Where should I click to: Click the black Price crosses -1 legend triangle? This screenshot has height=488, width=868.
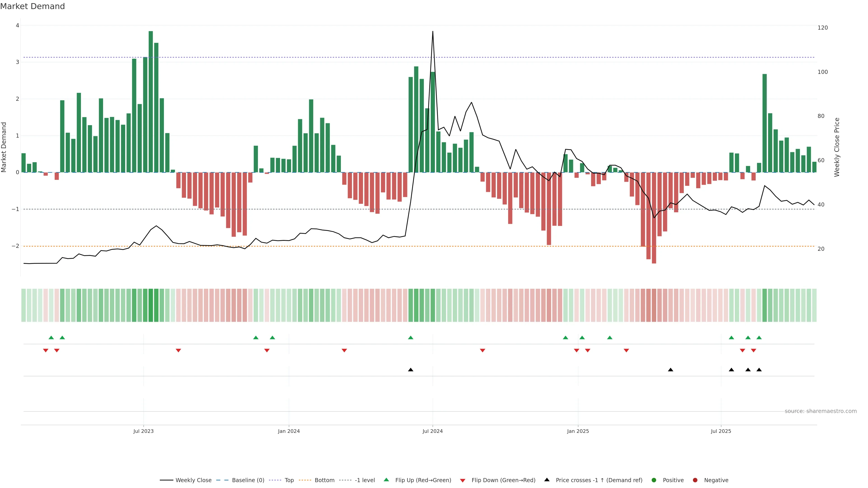pos(547,480)
